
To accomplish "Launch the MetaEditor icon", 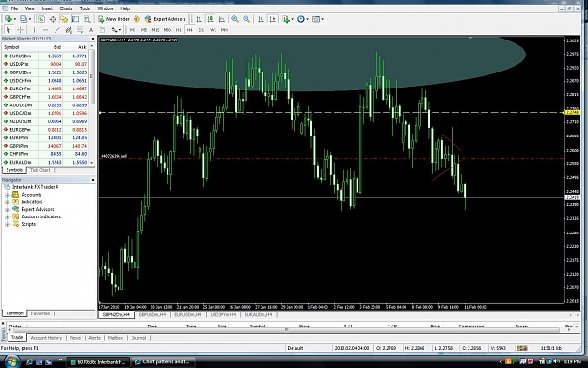I will coord(136,19).
